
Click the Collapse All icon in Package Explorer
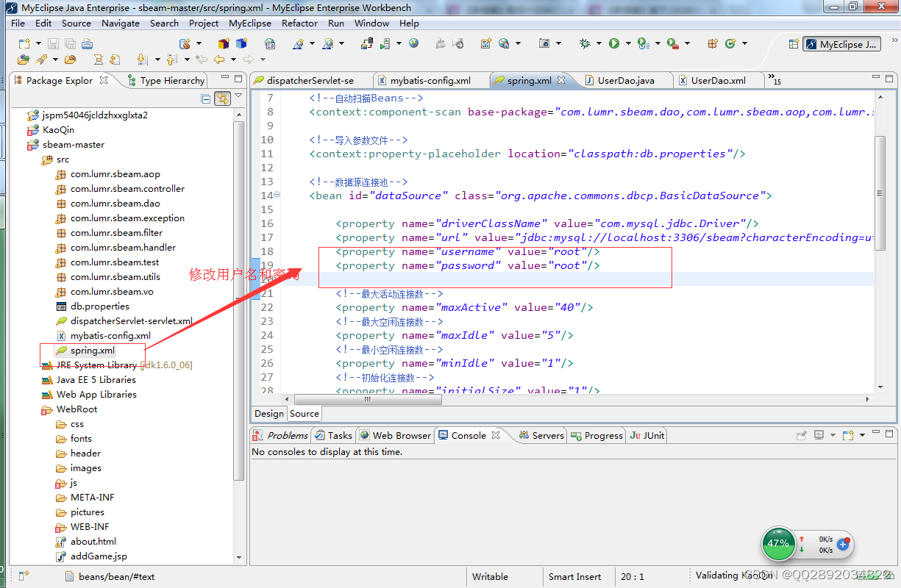tap(206, 98)
